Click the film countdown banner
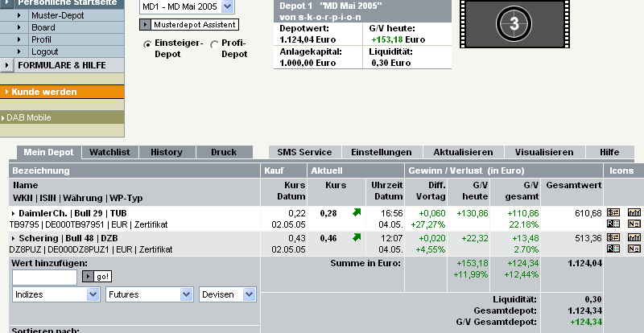This screenshot has width=644, height=333. click(514, 24)
